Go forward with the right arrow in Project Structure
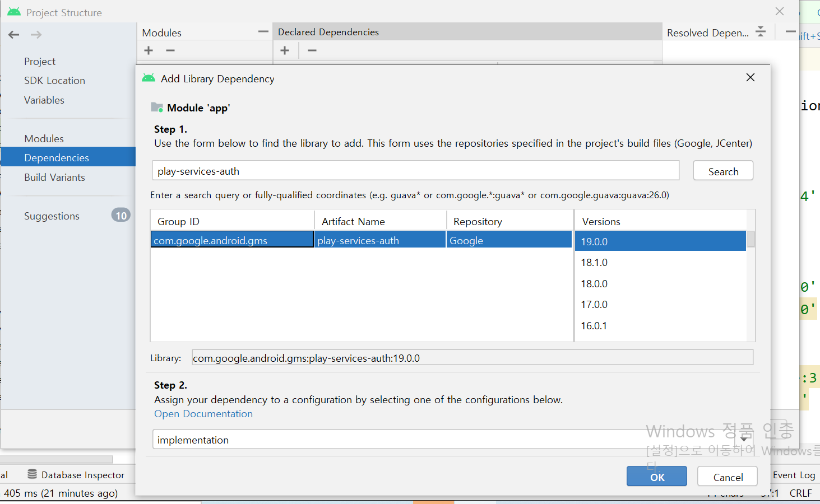820x504 pixels. pyautogui.click(x=36, y=35)
